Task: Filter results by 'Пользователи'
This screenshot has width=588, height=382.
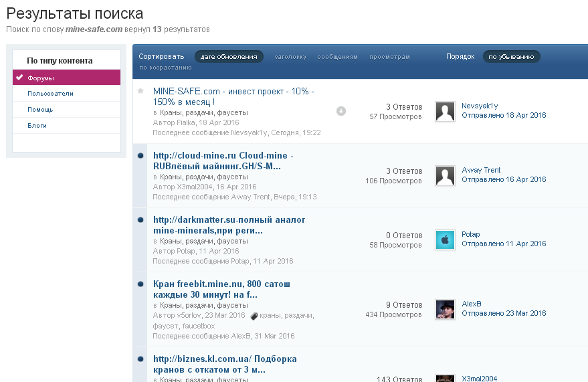Action: click(50, 94)
